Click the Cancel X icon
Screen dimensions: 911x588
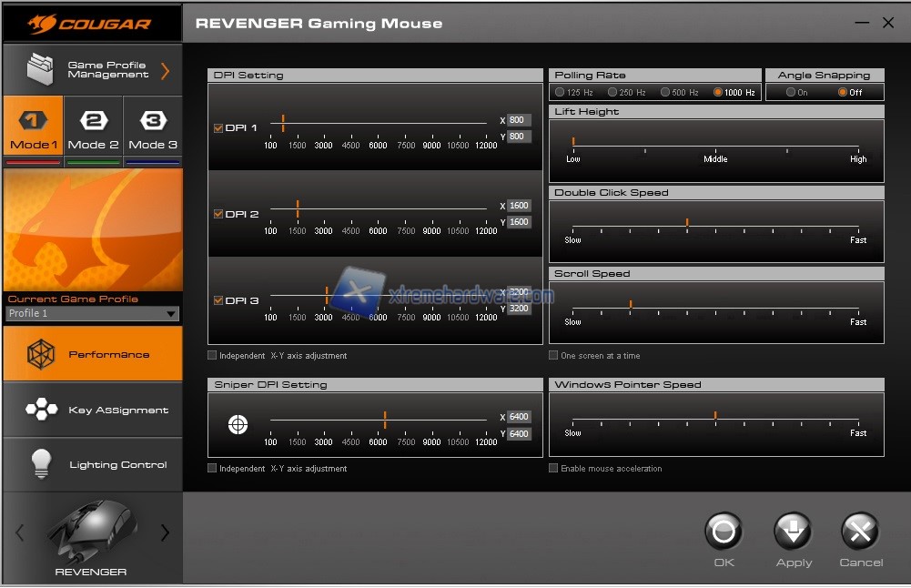click(860, 531)
